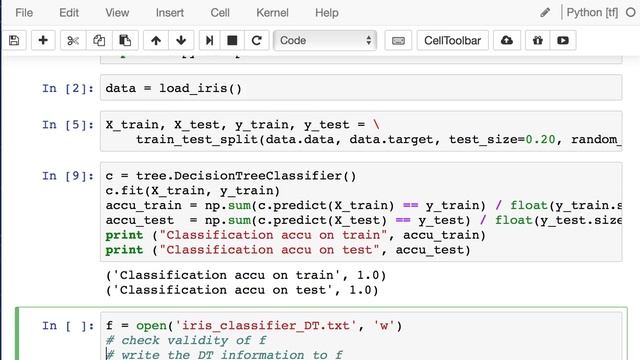Click the In [5]: prompt label

click(x=68, y=124)
